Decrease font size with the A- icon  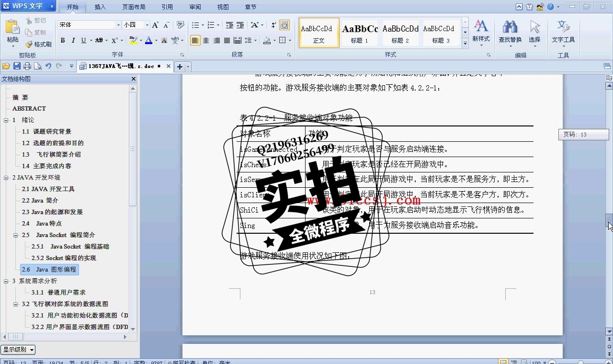(x=166, y=25)
